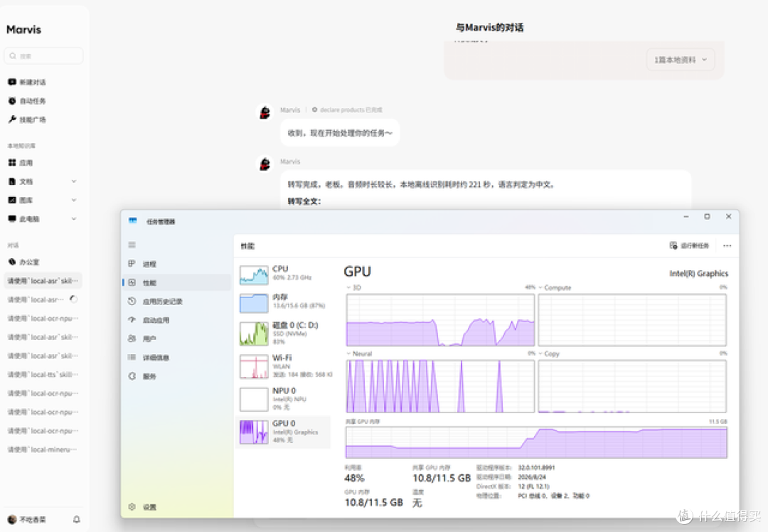Click the declare products 已完成 status label
The height and width of the screenshot is (532, 768).
click(347, 110)
